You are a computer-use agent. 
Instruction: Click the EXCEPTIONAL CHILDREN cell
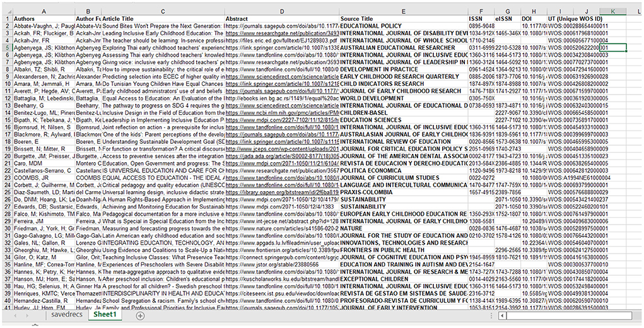404,279
